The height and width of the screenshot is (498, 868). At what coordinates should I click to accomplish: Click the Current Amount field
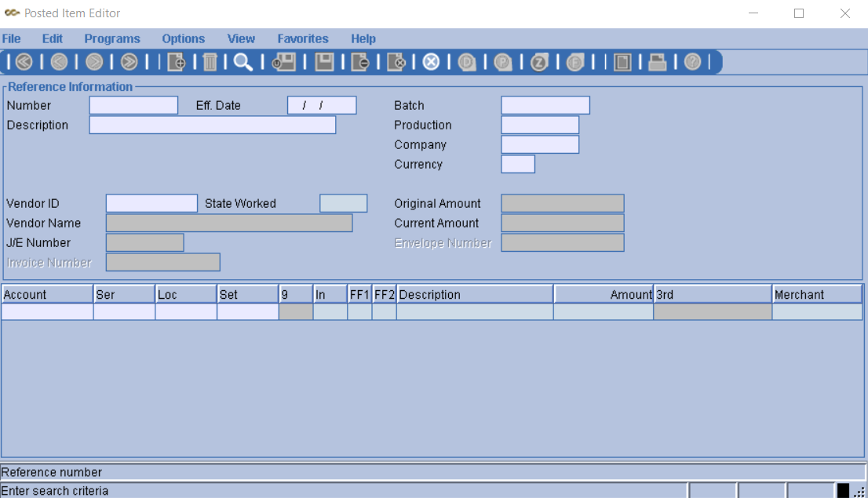tap(563, 223)
